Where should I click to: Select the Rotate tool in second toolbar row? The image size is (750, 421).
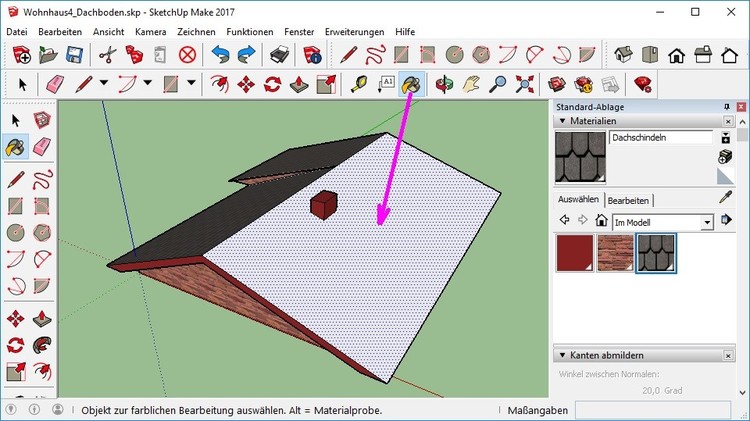[272, 85]
